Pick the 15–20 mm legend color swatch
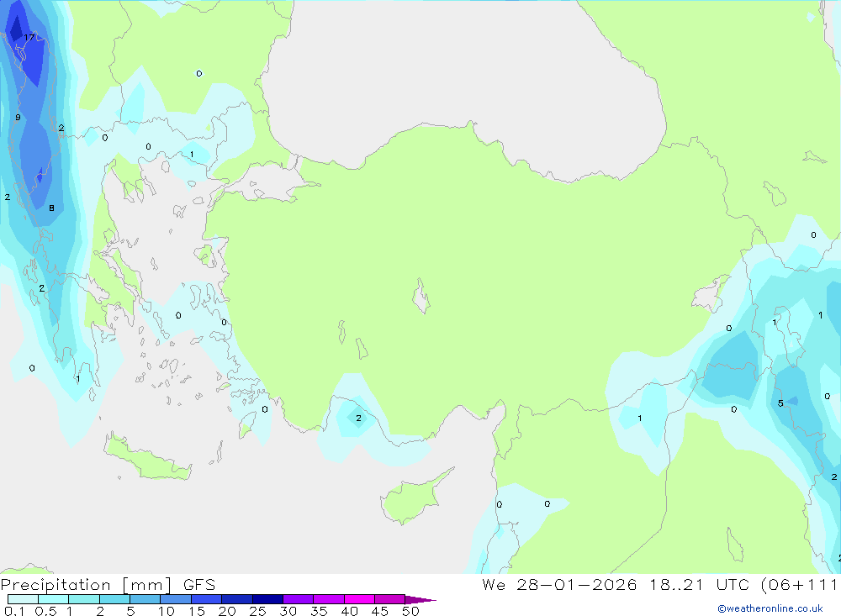Viewport: 841px width, 616px height. [x=207, y=599]
